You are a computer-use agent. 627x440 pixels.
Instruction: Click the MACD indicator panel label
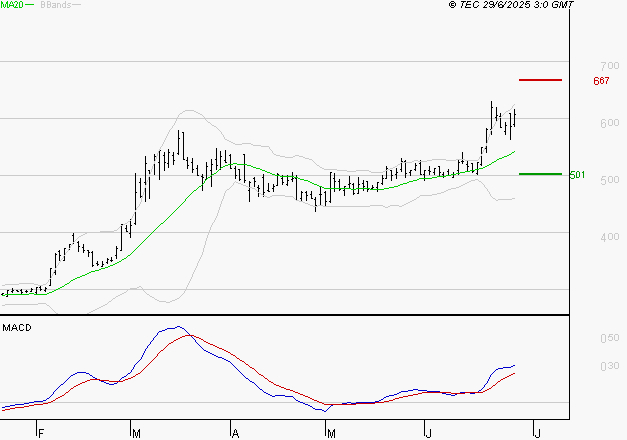pos(16,327)
